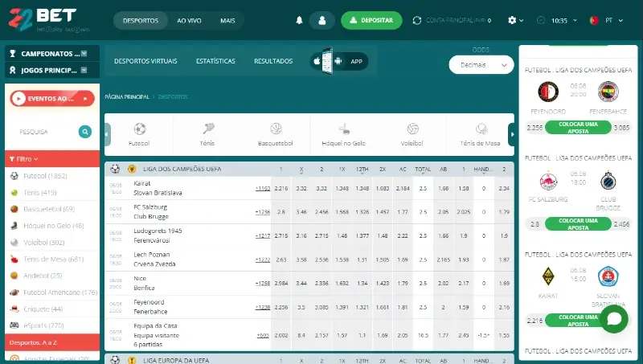The image size is (643, 364).
Task: Open the Decimais odds dropdown
Action: 481,65
